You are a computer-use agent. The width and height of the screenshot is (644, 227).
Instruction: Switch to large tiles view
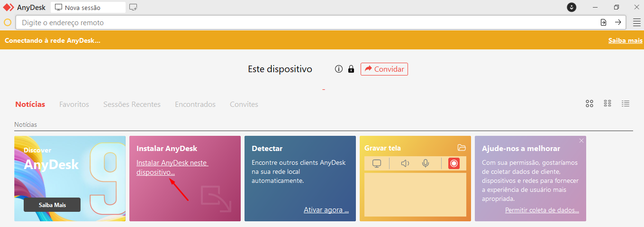[590, 104]
